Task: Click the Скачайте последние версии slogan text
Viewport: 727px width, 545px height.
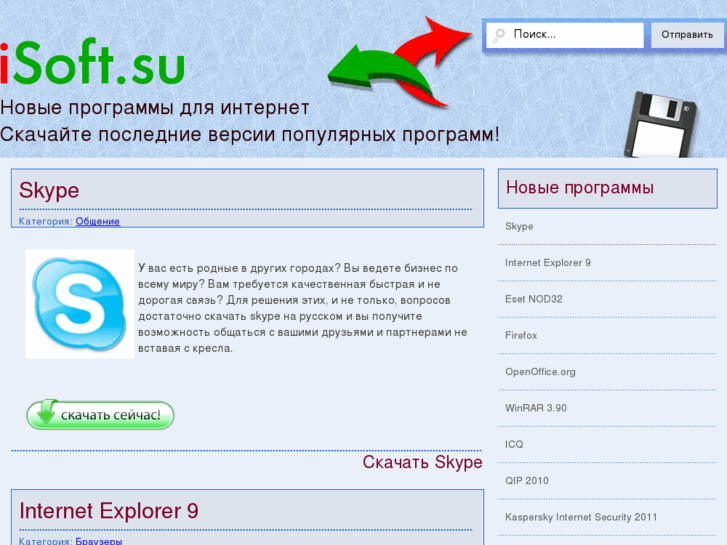Action: [249, 135]
